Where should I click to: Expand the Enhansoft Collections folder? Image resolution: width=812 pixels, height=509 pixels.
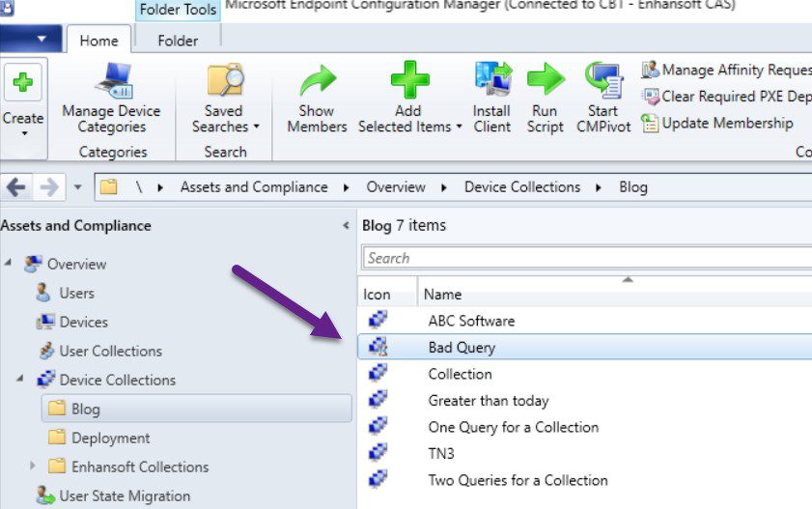click(x=33, y=467)
